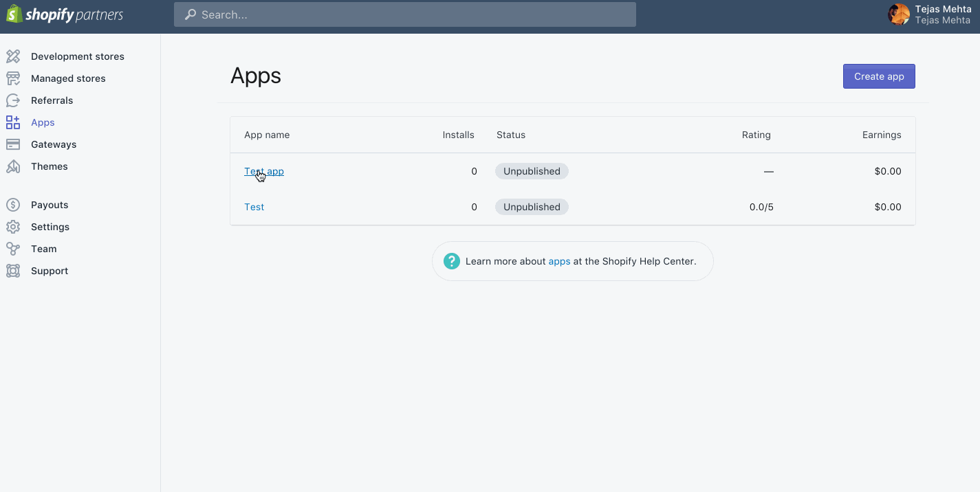Navigate to Payouts in the sidebar
This screenshot has height=492, width=980.
[x=50, y=205]
